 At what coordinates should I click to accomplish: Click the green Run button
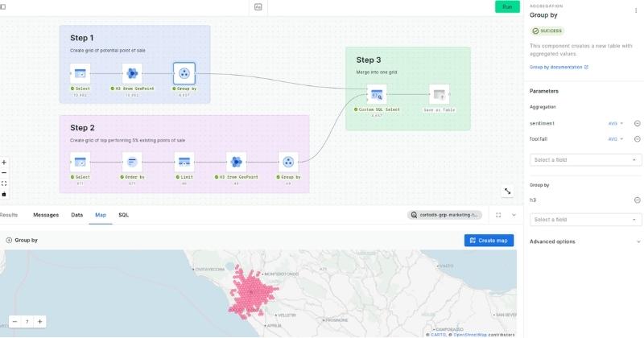coord(506,6)
